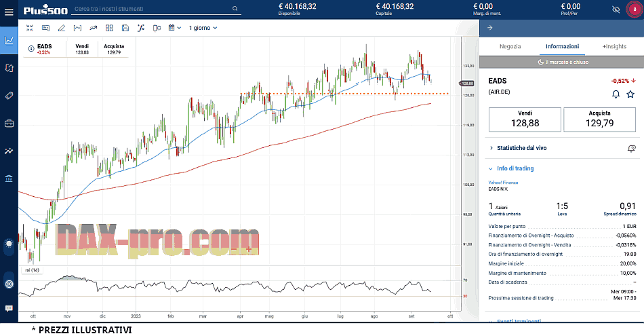Click the Finanziamento di Overnight - Acquisto row
The image size is (644, 336).
(x=562, y=236)
